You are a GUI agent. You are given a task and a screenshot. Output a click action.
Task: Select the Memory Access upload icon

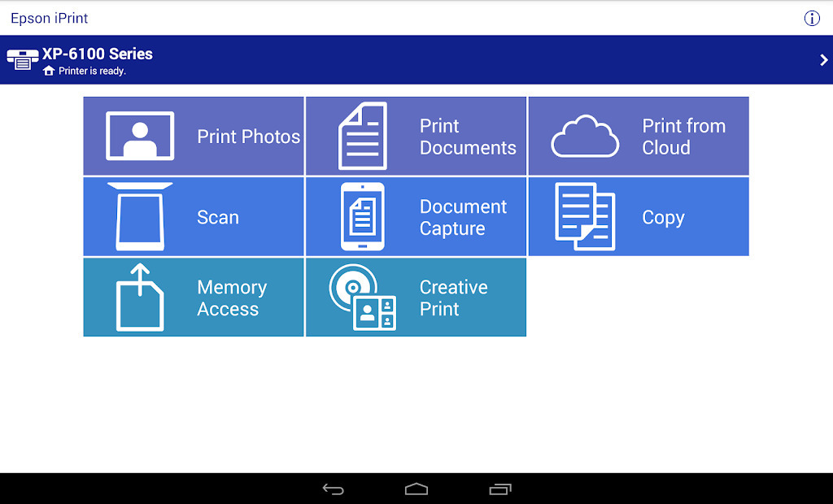(140, 297)
